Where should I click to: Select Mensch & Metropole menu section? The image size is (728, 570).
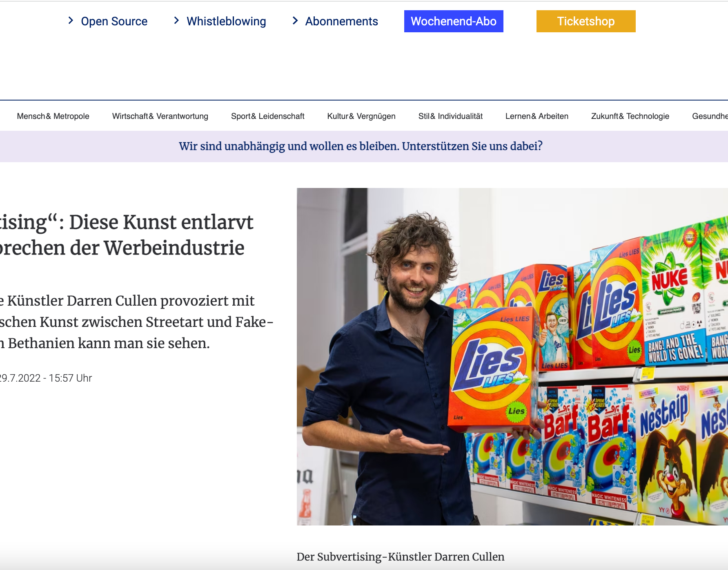[x=53, y=116]
